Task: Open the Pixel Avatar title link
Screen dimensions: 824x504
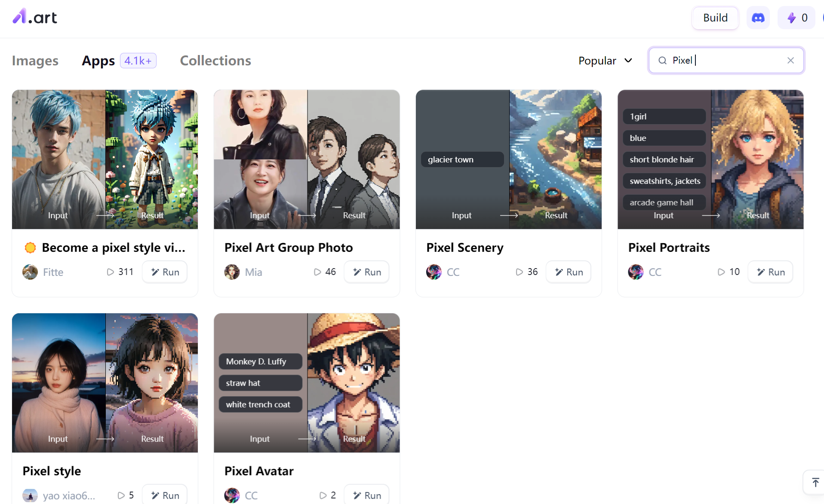Action: (x=259, y=471)
